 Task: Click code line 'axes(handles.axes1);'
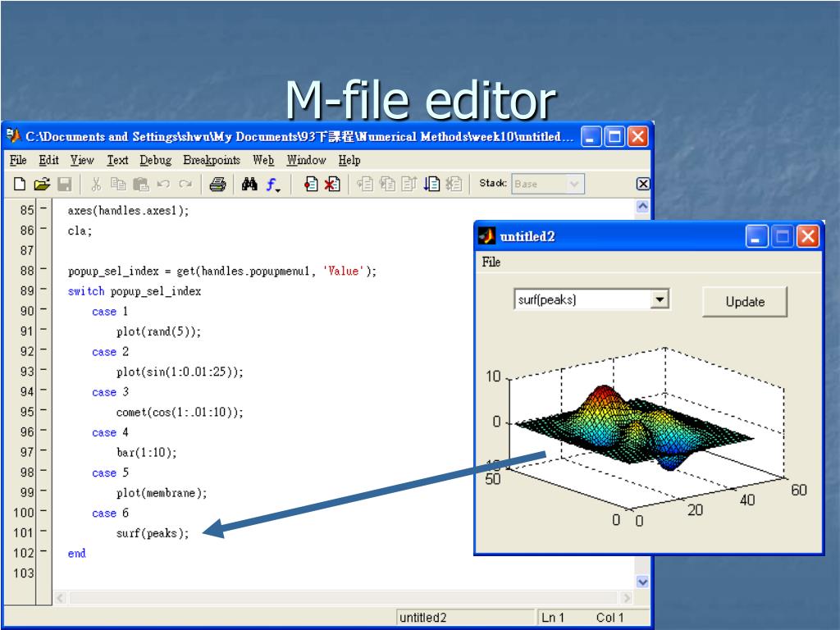[128, 211]
